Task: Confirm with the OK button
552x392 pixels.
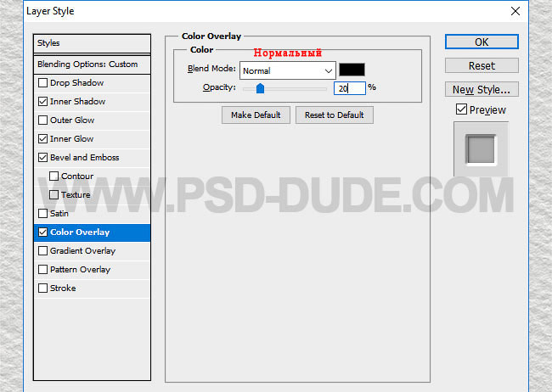Action: click(482, 42)
